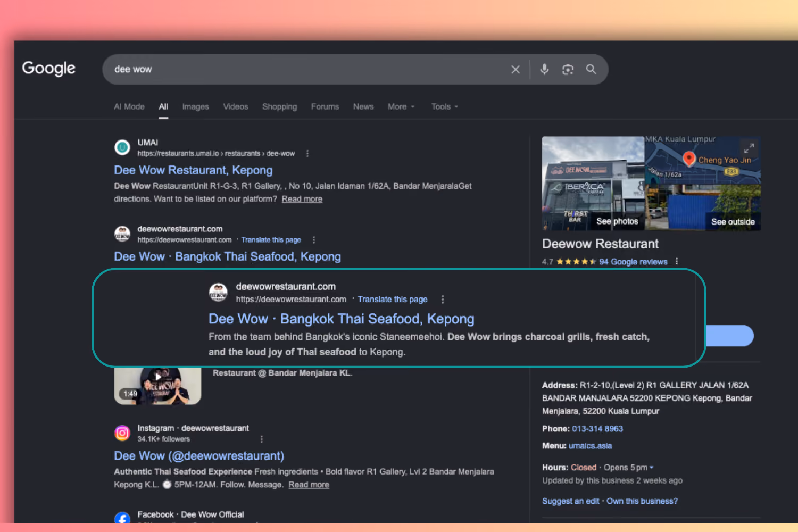This screenshot has width=798, height=532.
Task: Click the UMAI site name text
Action: coord(148,143)
